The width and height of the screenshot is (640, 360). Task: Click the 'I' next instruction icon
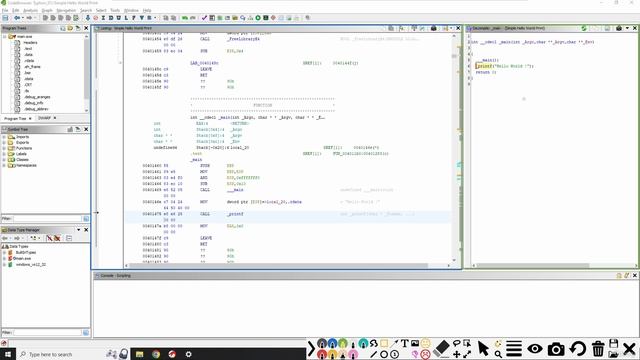(103, 18)
